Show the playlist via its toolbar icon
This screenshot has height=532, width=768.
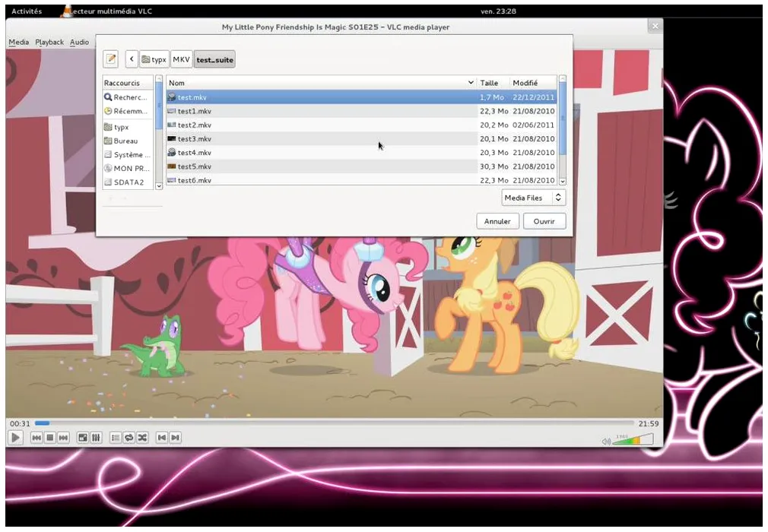115,438
